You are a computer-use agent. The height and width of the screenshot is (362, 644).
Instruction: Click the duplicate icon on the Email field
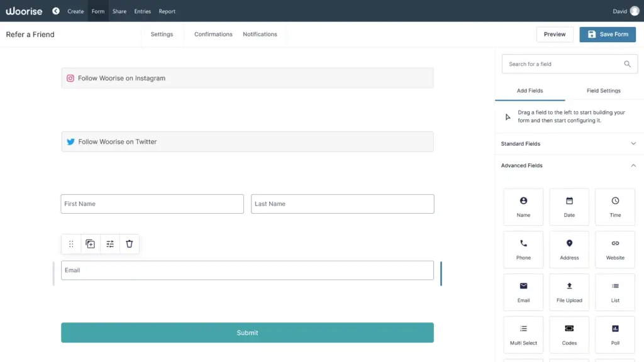pos(90,244)
